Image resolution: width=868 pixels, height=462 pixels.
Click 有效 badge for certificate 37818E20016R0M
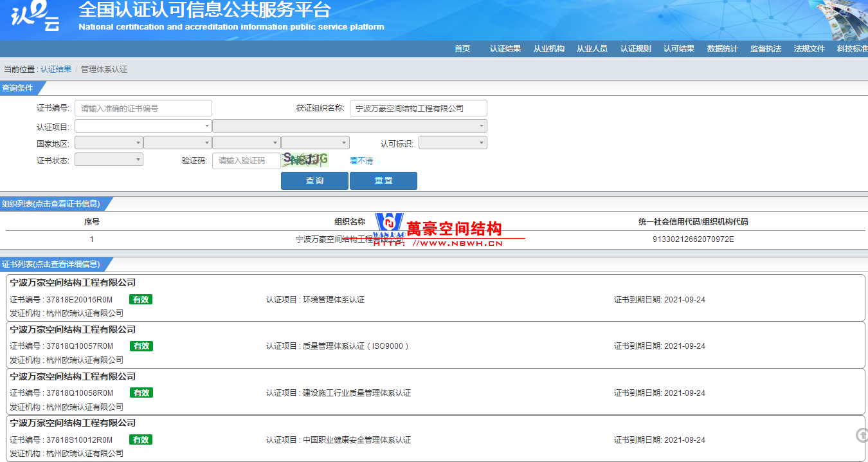141,299
